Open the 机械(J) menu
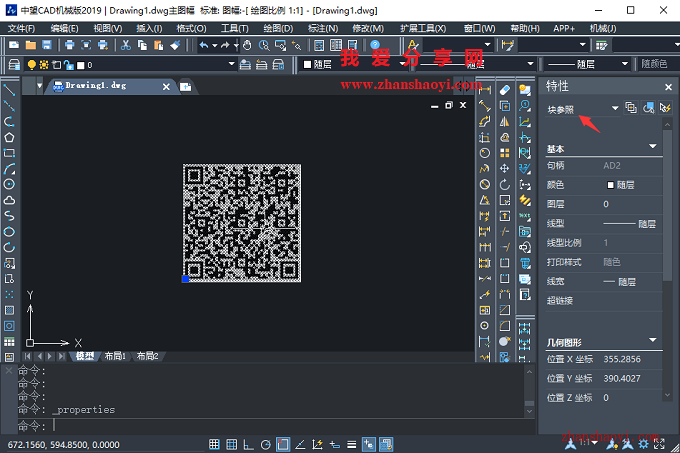 pyautogui.click(x=603, y=29)
